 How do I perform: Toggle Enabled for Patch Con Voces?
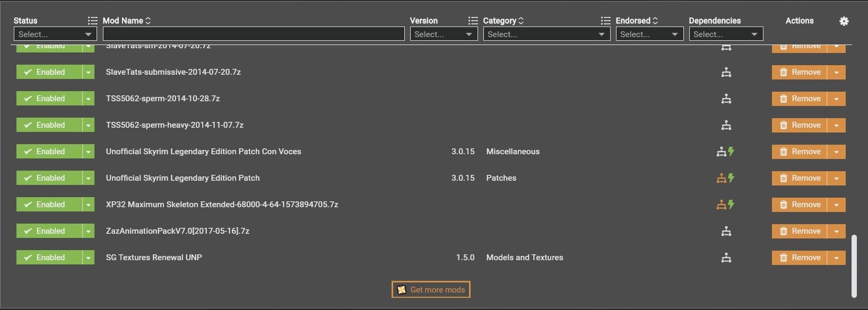point(49,152)
